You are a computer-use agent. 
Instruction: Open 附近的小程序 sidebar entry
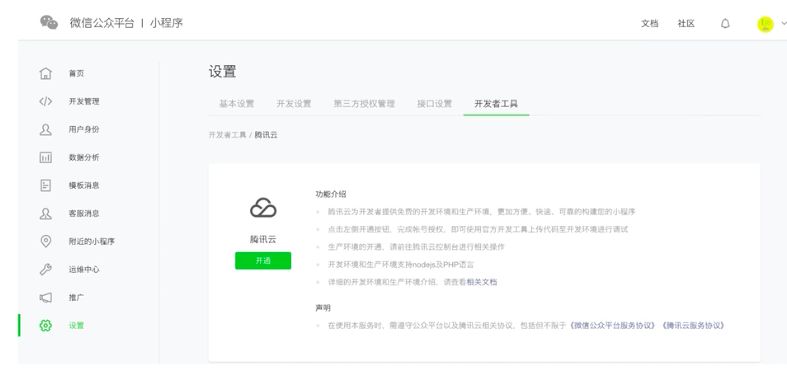click(x=91, y=241)
